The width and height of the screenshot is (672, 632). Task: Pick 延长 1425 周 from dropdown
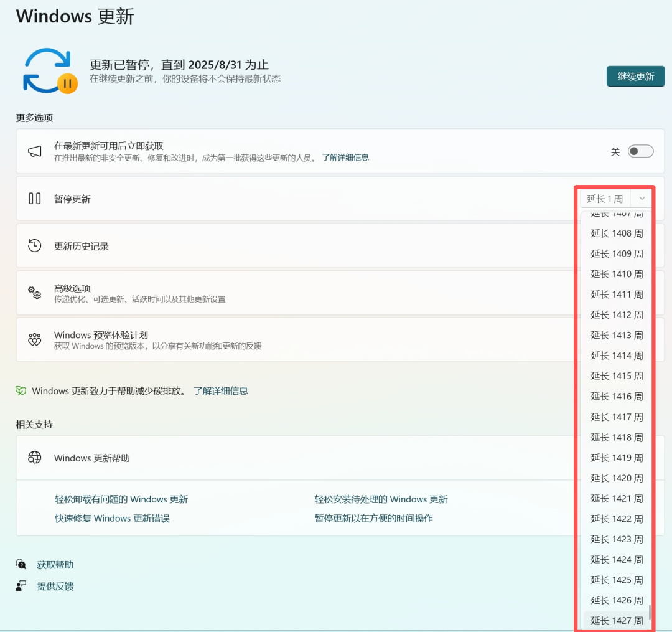617,580
